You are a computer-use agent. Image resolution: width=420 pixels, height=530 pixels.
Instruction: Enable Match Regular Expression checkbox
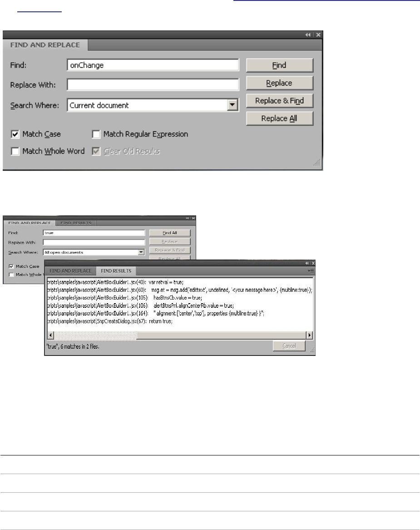click(96, 134)
